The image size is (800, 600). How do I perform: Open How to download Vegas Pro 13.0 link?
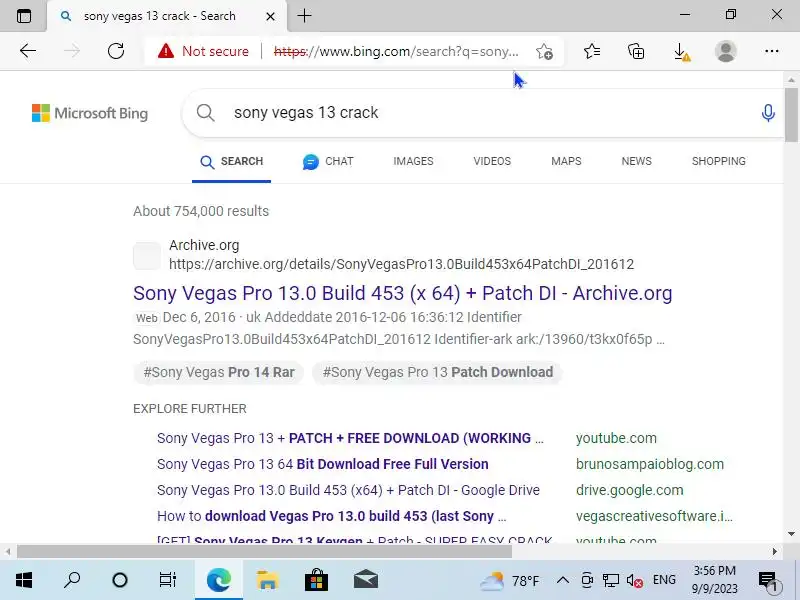point(332,516)
